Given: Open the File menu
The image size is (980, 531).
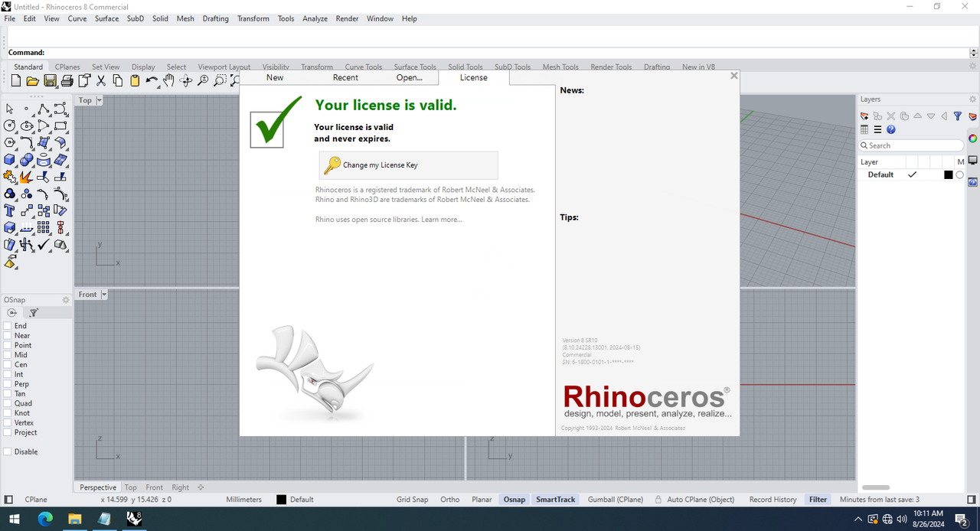Looking at the screenshot, I should [x=10, y=18].
